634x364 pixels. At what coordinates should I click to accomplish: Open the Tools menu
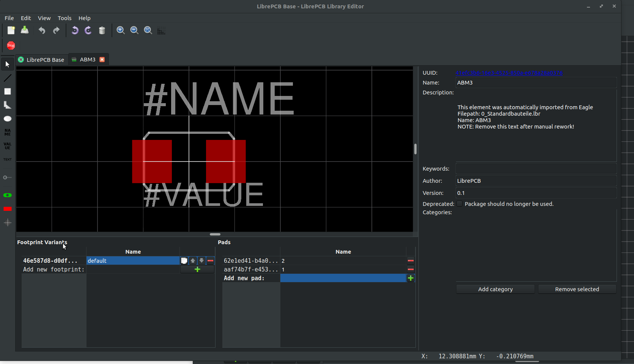tap(65, 18)
